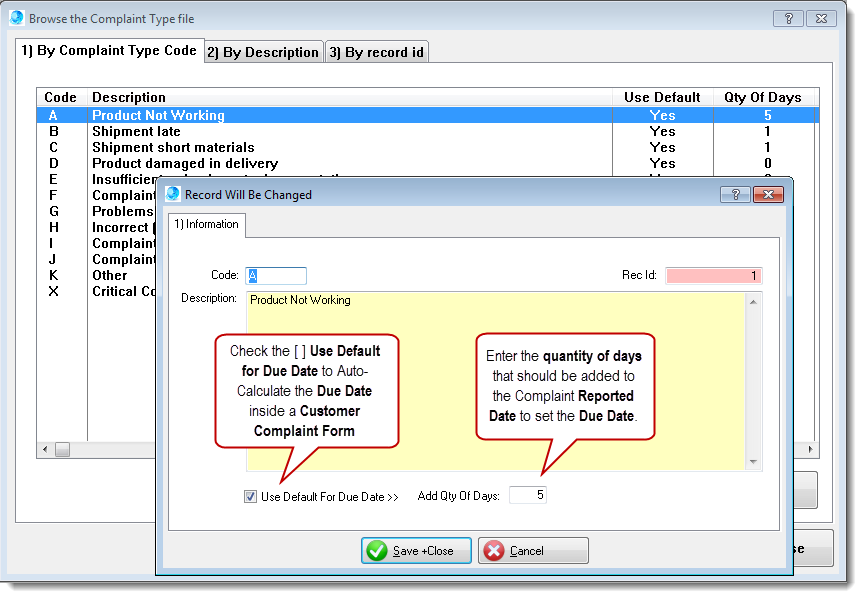
Task: Click the Cancel button
Action: tap(533, 551)
